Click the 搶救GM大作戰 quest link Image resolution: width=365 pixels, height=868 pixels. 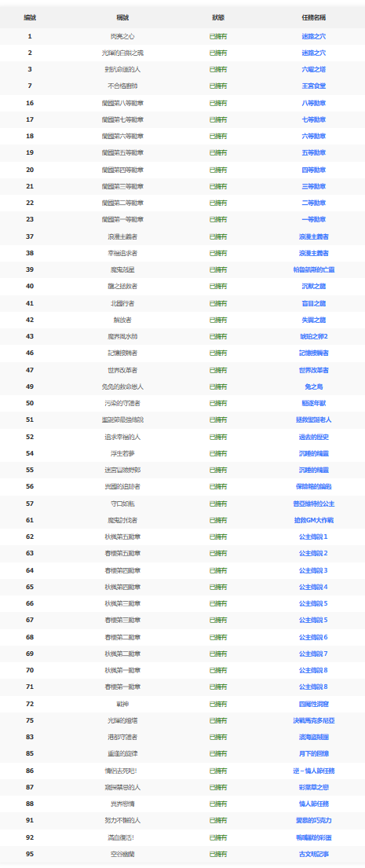313,520
